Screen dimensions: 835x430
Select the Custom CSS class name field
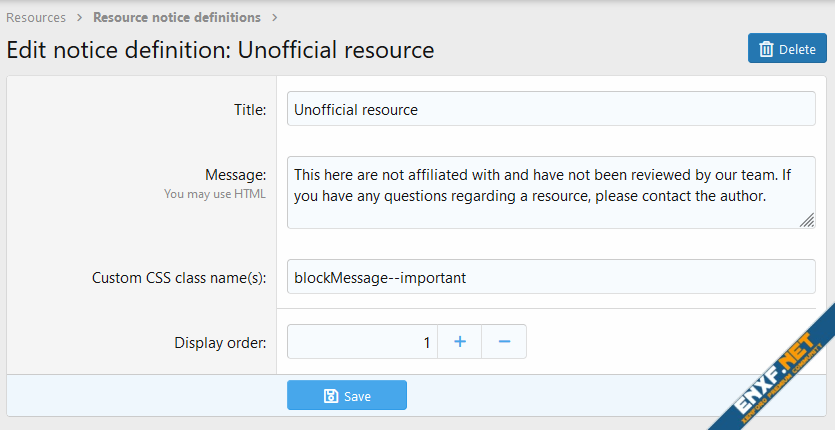point(551,277)
